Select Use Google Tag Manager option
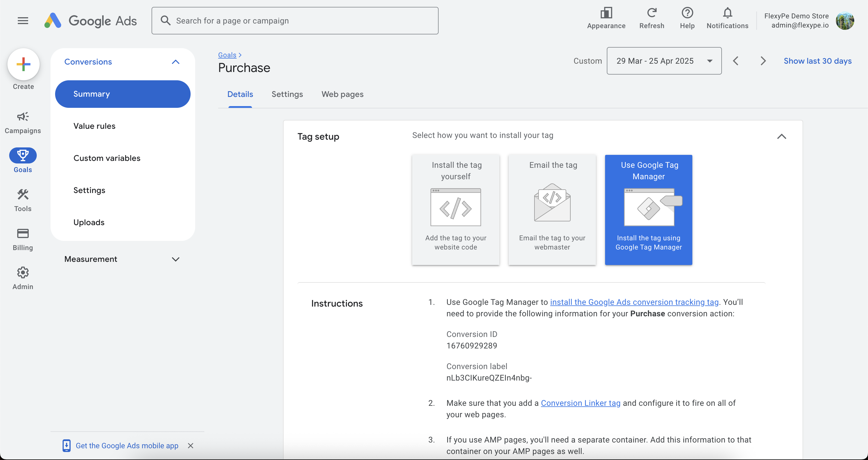The image size is (868, 460). [x=648, y=209]
